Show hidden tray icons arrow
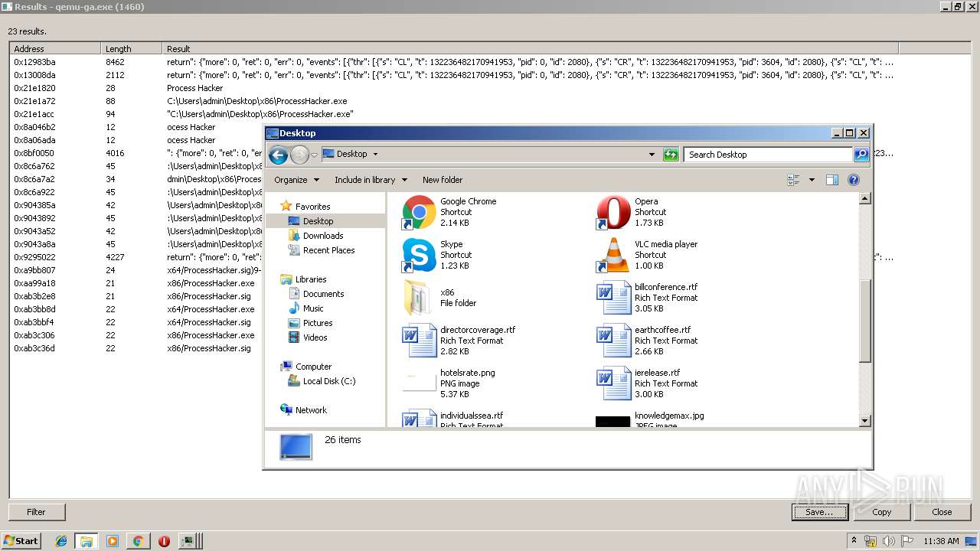 click(x=854, y=540)
